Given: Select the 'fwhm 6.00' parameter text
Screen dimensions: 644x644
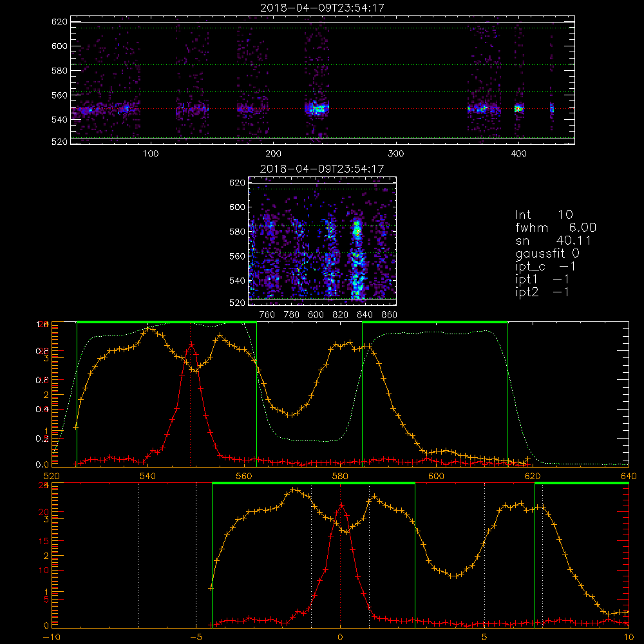Looking at the screenshot, I should pyautogui.click(x=556, y=227).
